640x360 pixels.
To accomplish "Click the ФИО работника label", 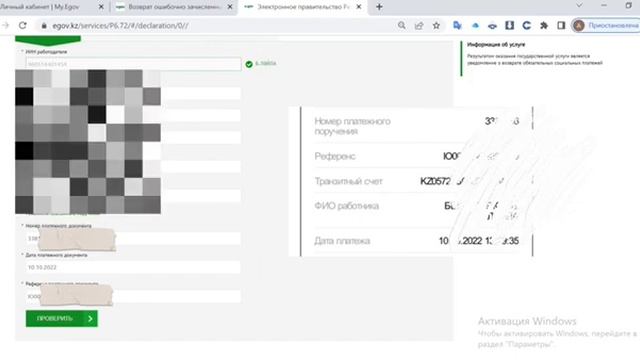I will click(347, 206).
